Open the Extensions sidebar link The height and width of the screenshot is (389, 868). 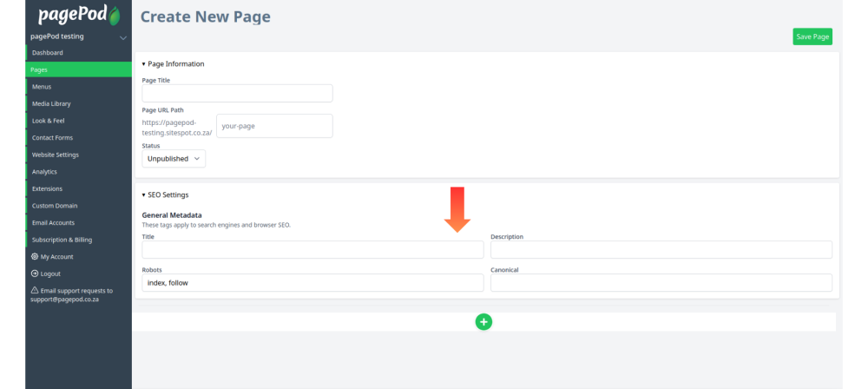(x=79, y=189)
